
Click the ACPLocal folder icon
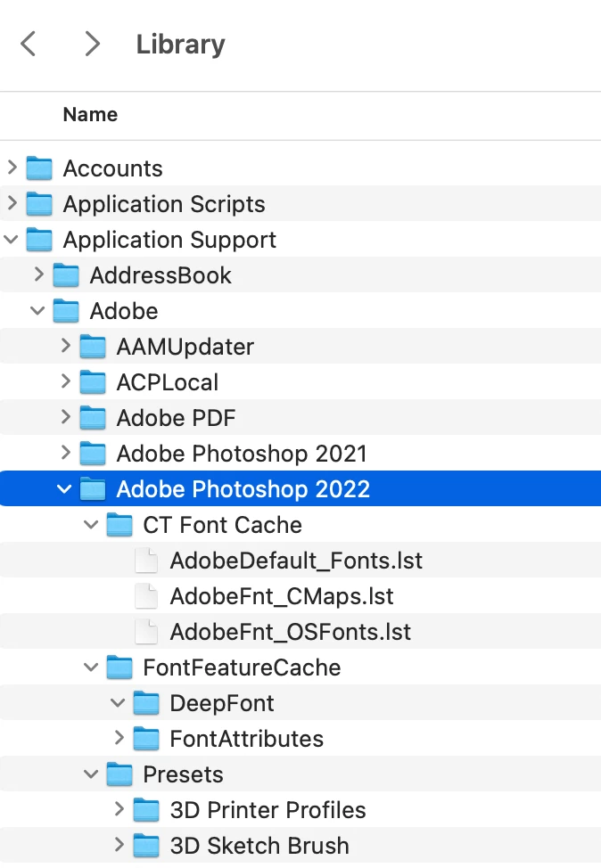(93, 382)
